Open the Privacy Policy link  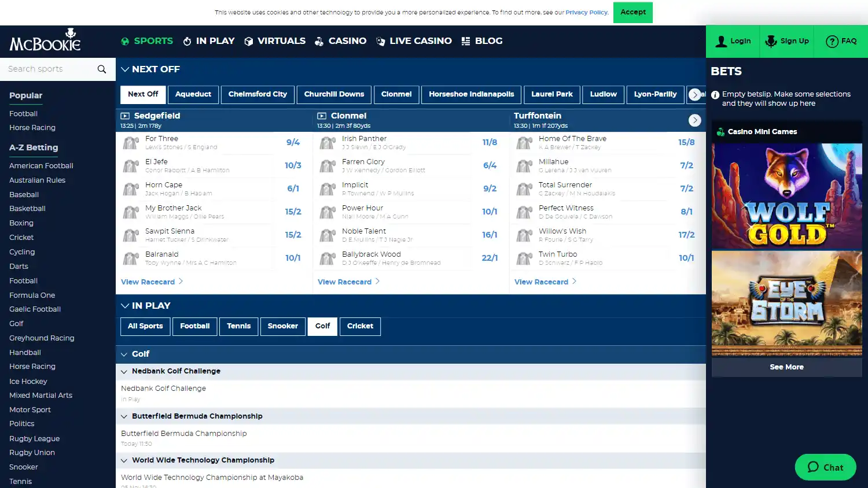[587, 12]
